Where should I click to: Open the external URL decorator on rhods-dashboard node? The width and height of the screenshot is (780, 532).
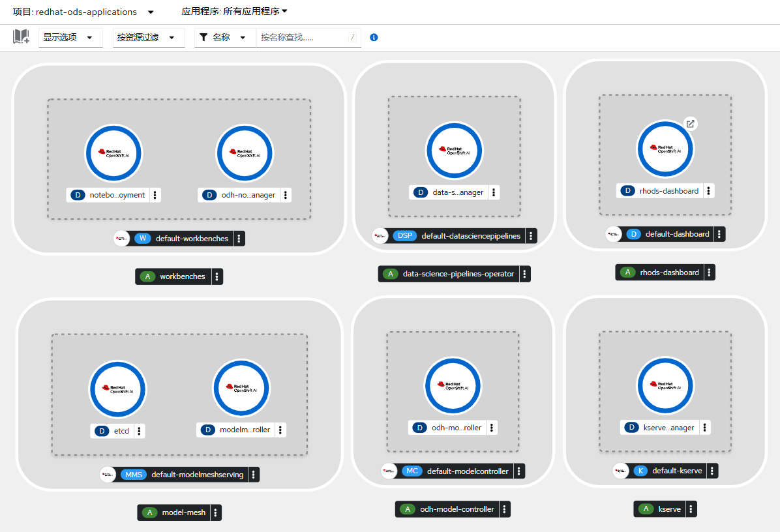click(x=691, y=124)
